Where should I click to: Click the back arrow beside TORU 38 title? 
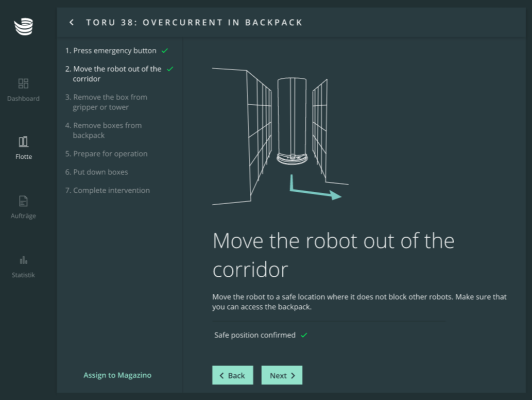coord(72,22)
